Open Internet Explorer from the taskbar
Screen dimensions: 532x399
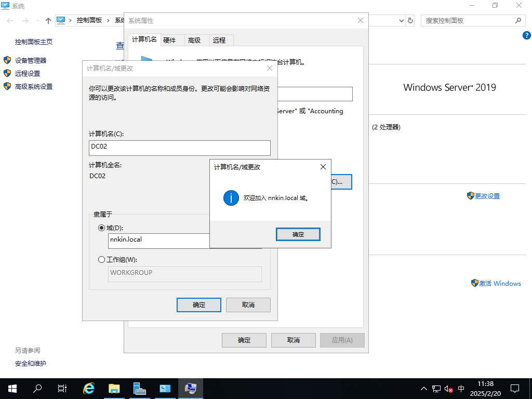click(89, 389)
